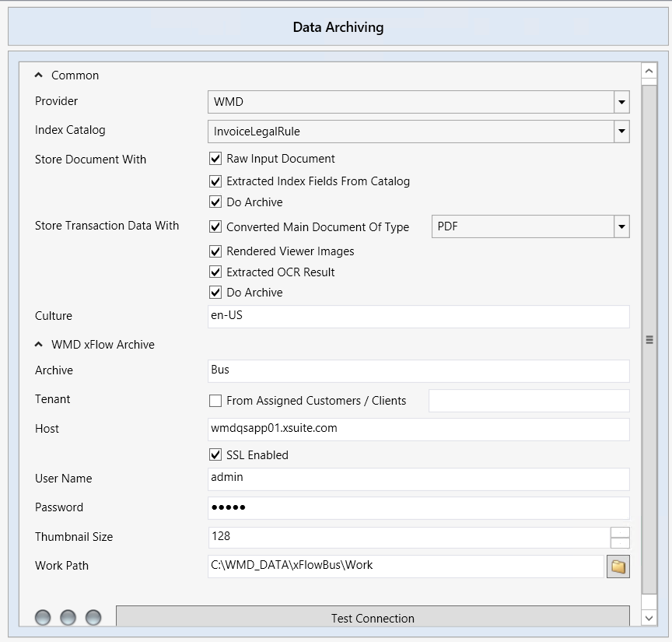Image resolution: width=672 pixels, height=642 pixels.
Task: Click the Thumbnail Size decrement arrow
Action: pos(620,543)
